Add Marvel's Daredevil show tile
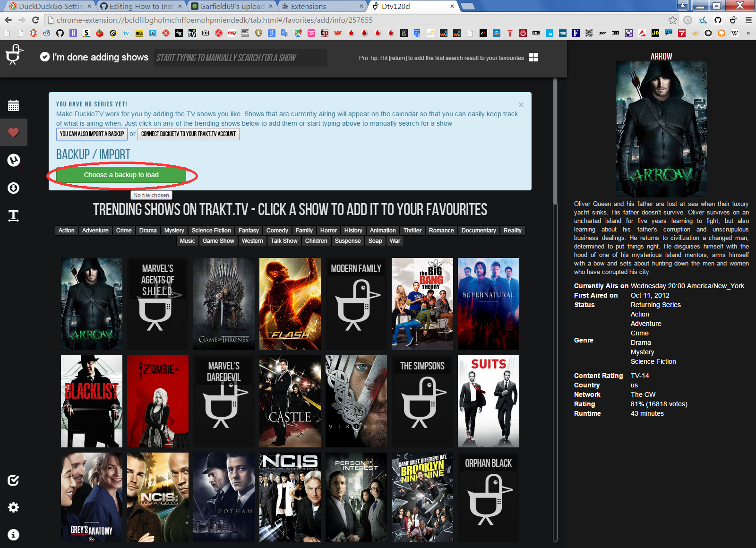The height and width of the screenshot is (548, 756). [x=224, y=401]
